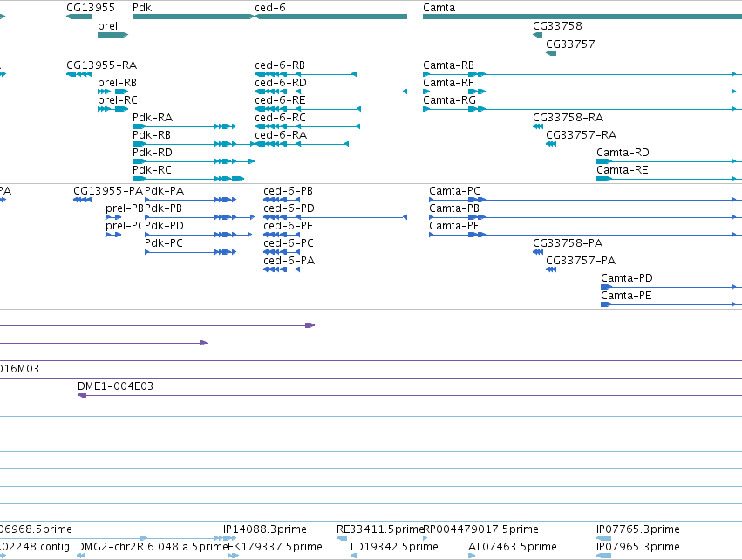Click the Camta-RF transcript label

(x=448, y=82)
